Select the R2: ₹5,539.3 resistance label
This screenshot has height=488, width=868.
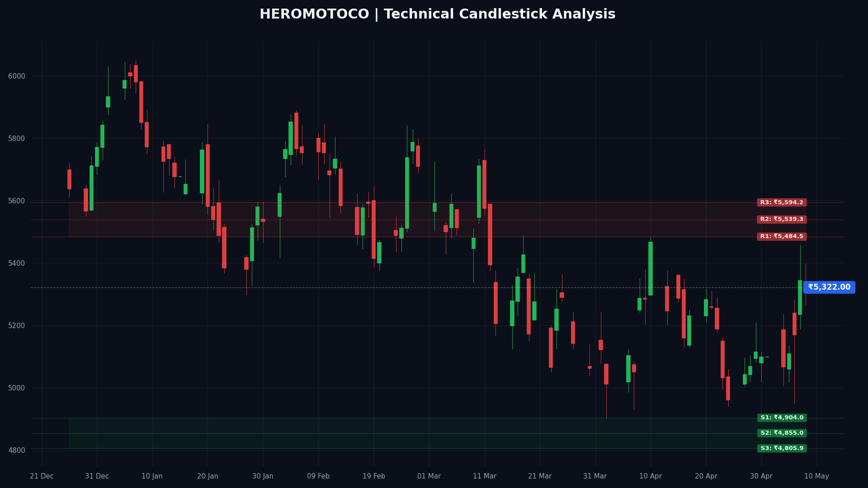point(782,220)
